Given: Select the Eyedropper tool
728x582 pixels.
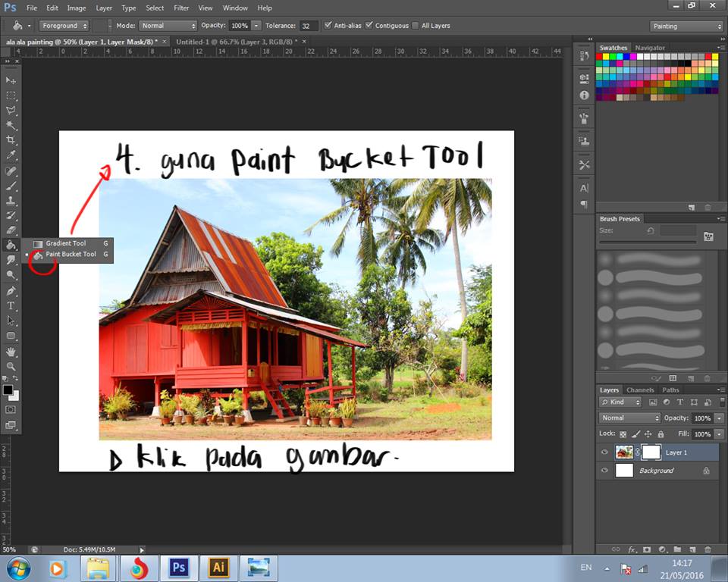Looking at the screenshot, I should pos(11,155).
